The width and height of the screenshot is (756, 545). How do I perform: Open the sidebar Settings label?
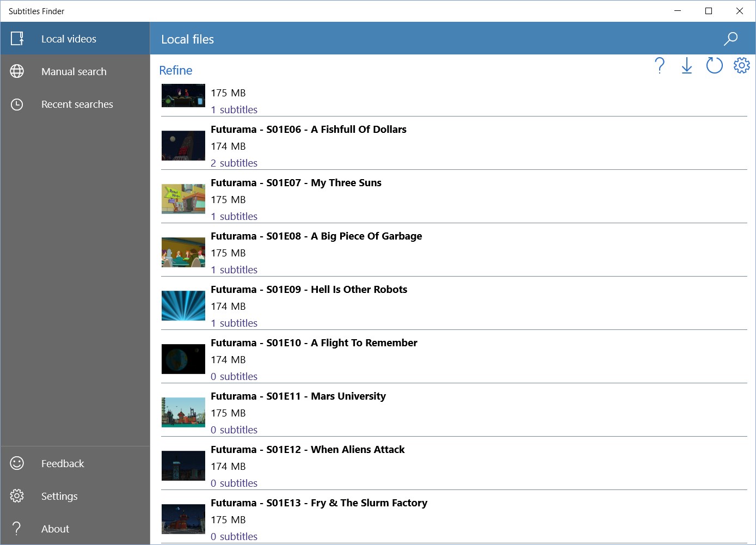(59, 496)
